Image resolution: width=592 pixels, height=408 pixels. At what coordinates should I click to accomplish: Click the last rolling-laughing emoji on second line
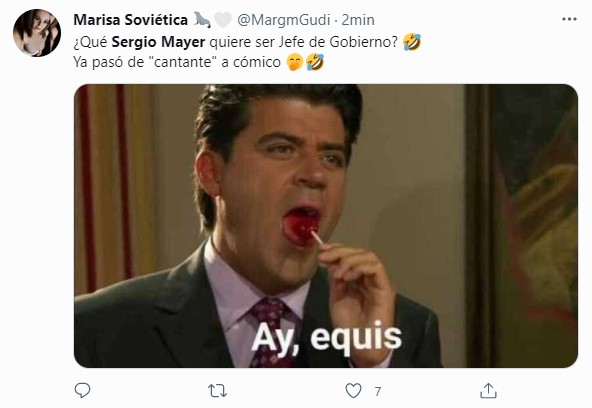click(315, 62)
